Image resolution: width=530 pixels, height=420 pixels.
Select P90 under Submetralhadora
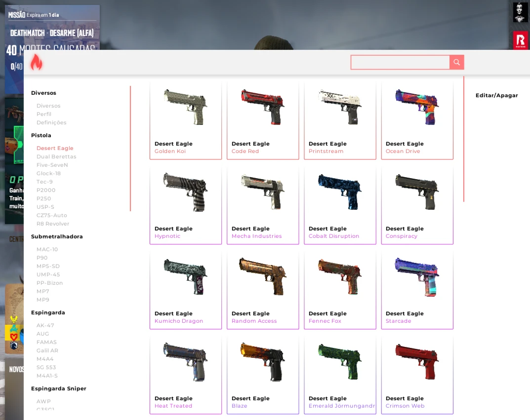[x=42, y=258]
